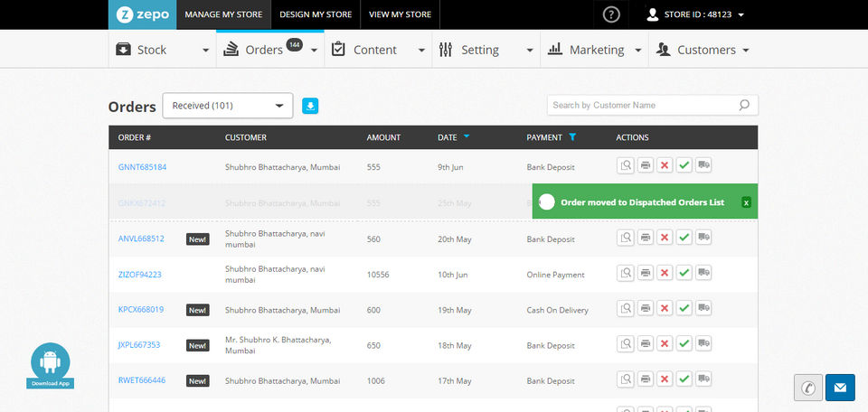The height and width of the screenshot is (412, 868).
Task: Click the Amount column header
Action: 383,137
